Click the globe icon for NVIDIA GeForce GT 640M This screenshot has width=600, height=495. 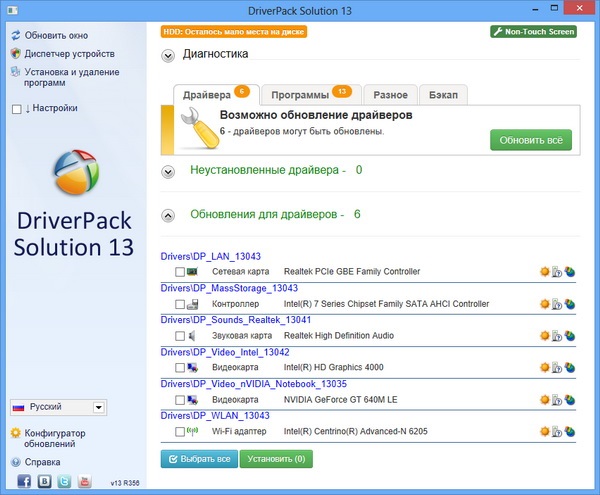pos(570,401)
